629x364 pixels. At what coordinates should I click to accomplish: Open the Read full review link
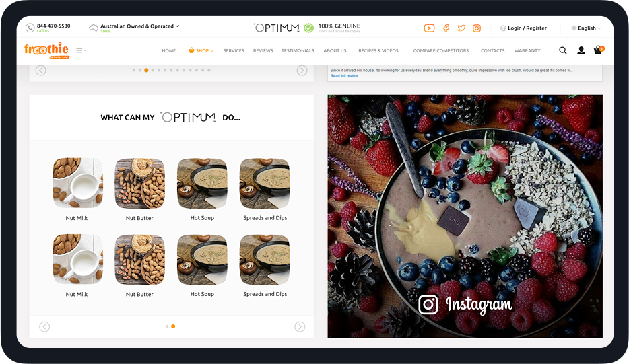344,76
